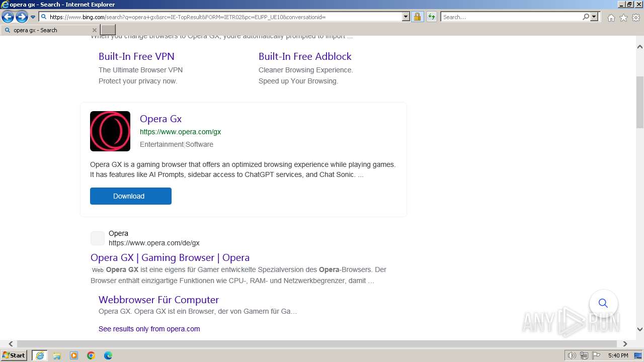Launch Microsoft Edge from the taskbar
644x362 pixels.
point(108,355)
